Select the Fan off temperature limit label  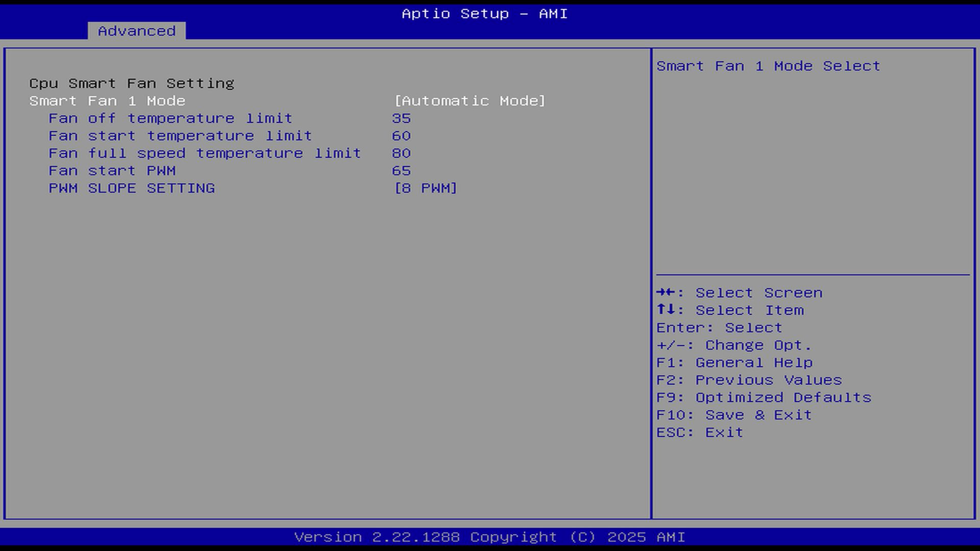[x=170, y=118]
